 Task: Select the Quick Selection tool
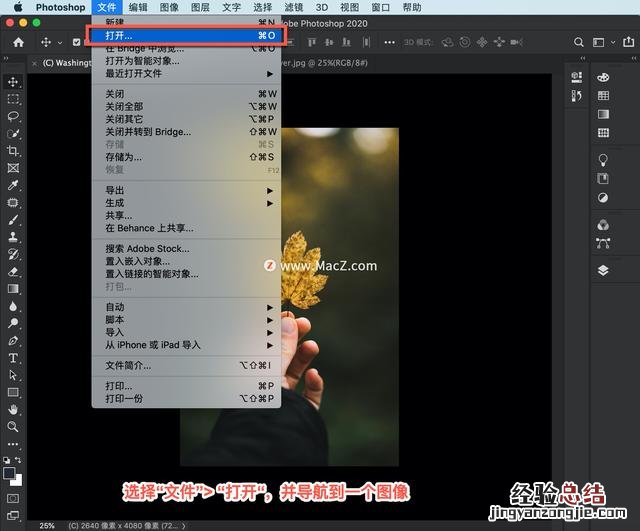click(13, 133)
